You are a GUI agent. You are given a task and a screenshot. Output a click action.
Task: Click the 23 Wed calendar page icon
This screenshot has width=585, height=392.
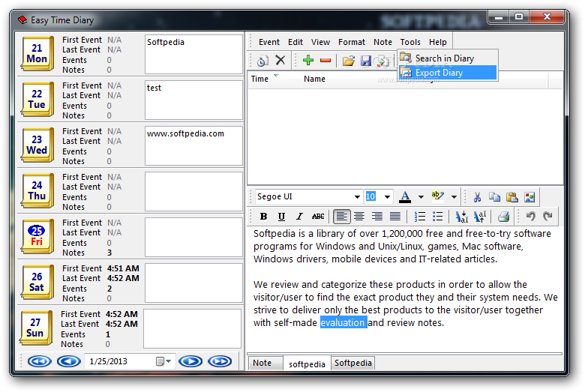pyautogui.click(x=37, y=145)
